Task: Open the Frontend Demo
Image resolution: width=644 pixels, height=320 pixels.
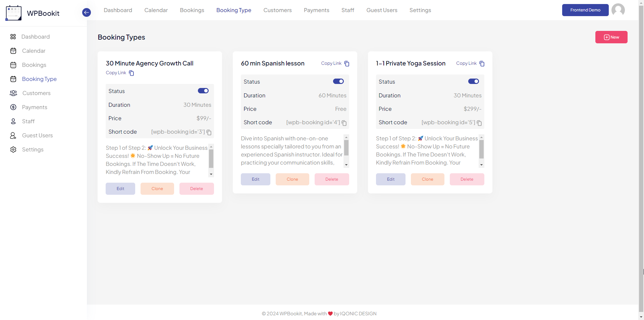Action: coord(585,10)
